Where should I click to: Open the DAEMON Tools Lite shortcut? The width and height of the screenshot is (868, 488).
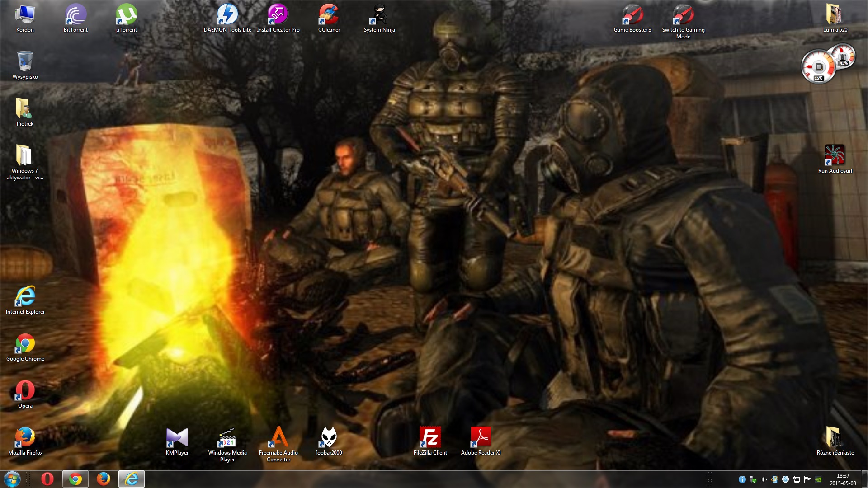point(227,18)
